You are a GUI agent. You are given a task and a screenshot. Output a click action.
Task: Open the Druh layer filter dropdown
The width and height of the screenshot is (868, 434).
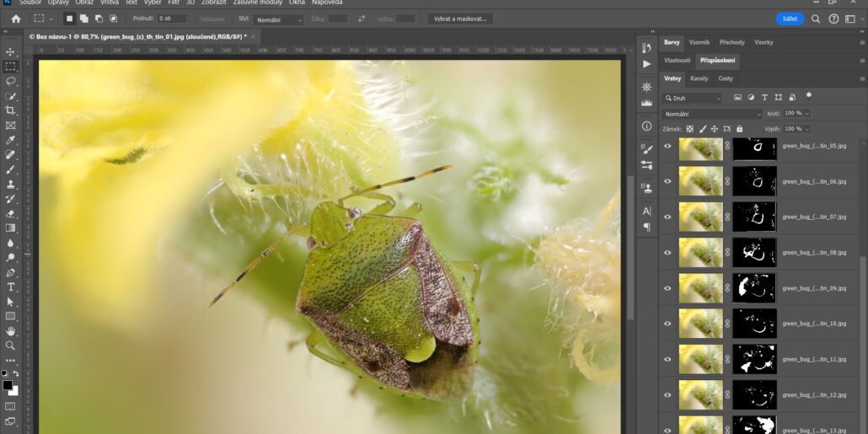(x=693, y=98)
